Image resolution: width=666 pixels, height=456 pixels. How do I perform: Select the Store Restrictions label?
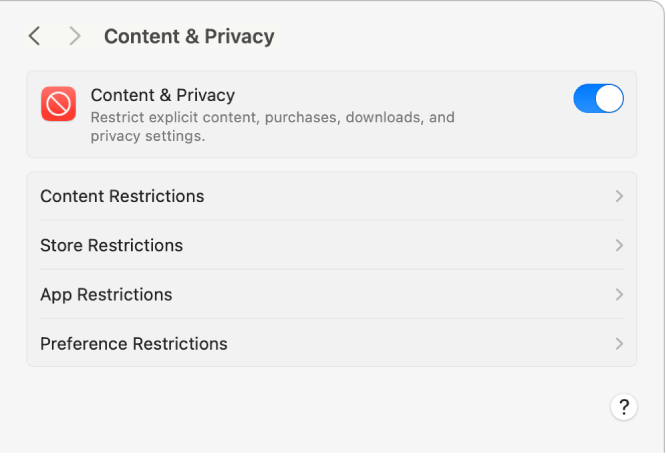tap(111, 245)
